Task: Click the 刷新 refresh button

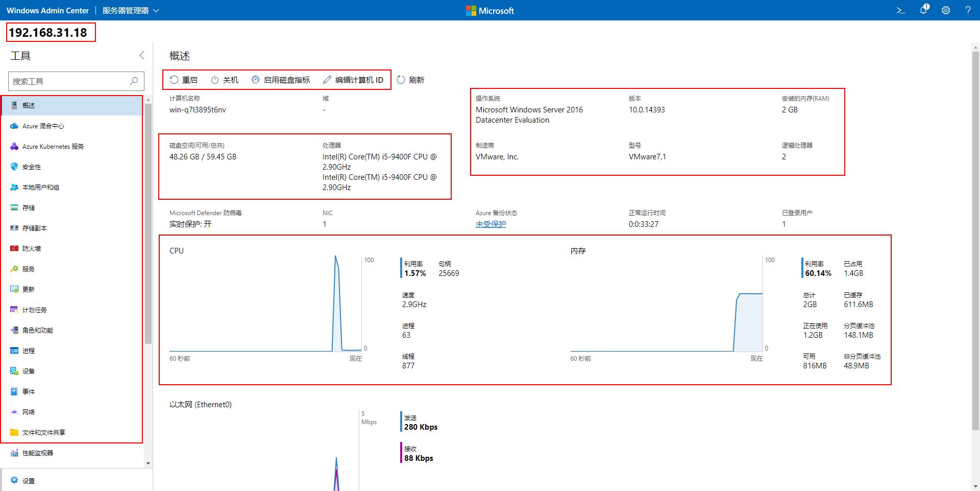Action: [x=411, y=80]
